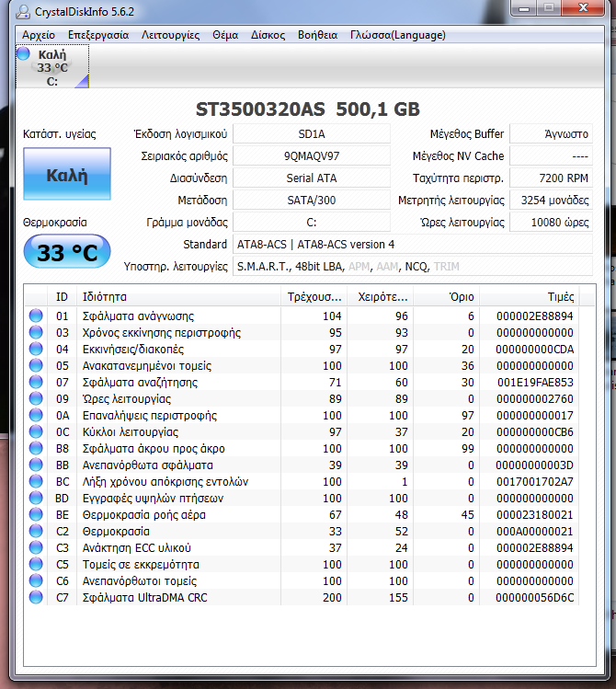Click raw value 0017001702A7
616x689 pixels.
535,482
